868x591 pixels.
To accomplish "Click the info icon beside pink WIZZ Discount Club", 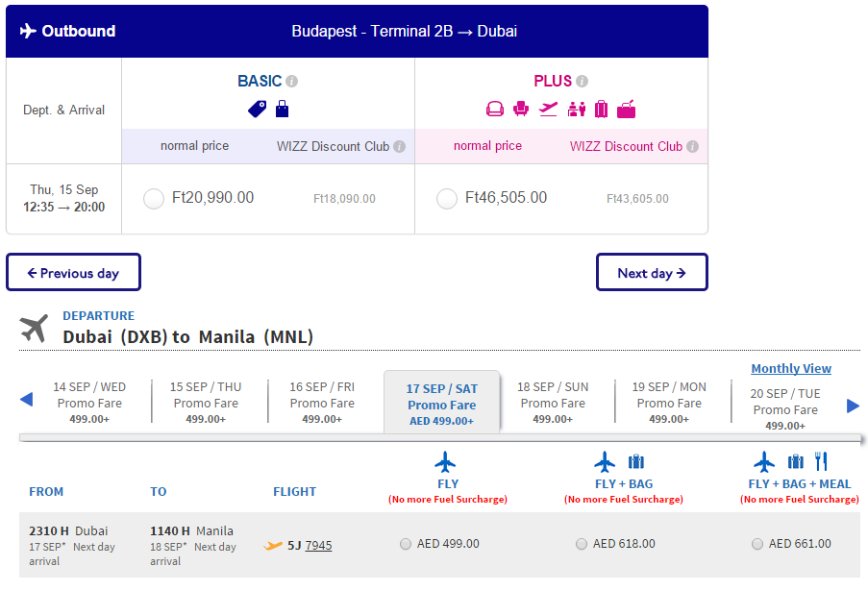I will (x=692, y=147).
